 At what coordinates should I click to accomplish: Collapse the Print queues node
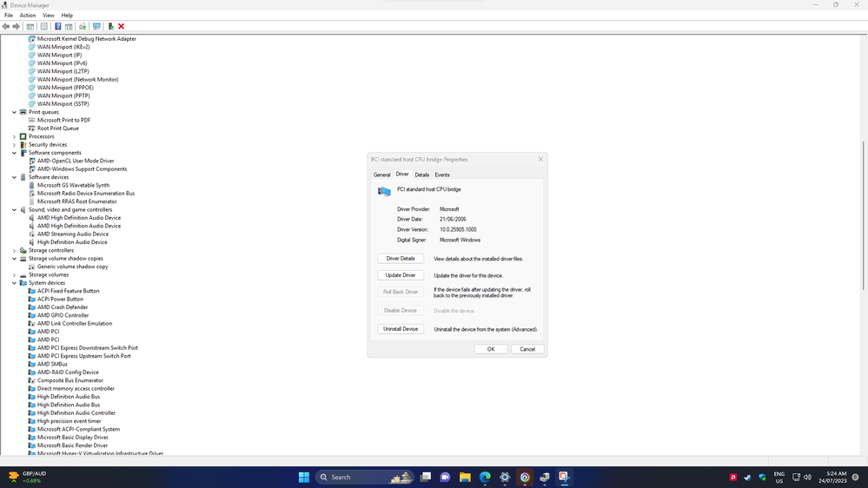click(15, 112)
